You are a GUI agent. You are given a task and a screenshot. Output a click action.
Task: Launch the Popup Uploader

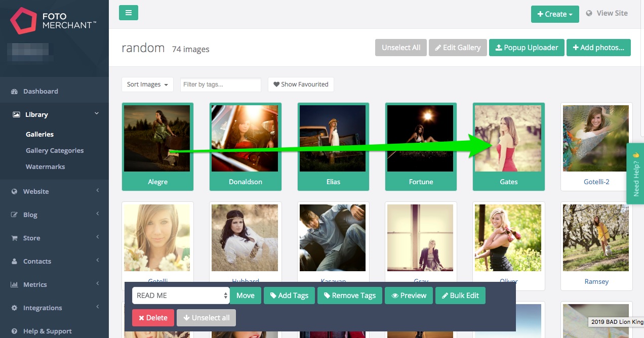(x=527, y=48)
